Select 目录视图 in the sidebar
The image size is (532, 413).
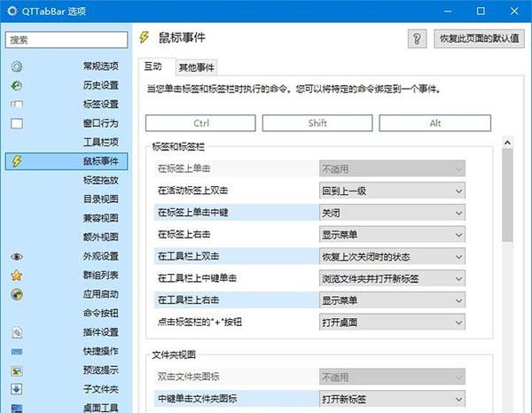click(101, 199)
